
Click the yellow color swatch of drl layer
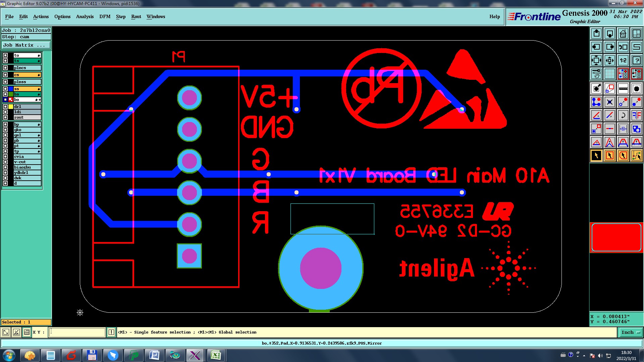pyautogui.click(x=11, y=107)
